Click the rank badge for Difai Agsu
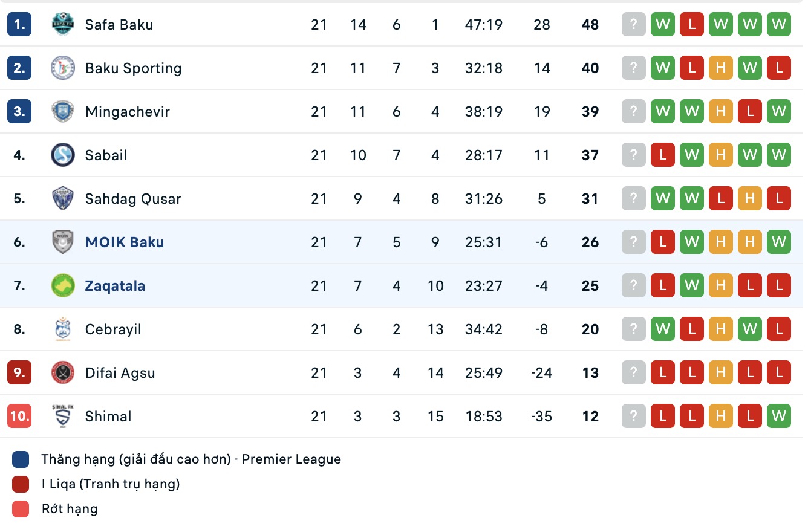The width and height of the screenshot is (808, 532). coord(19,372)
